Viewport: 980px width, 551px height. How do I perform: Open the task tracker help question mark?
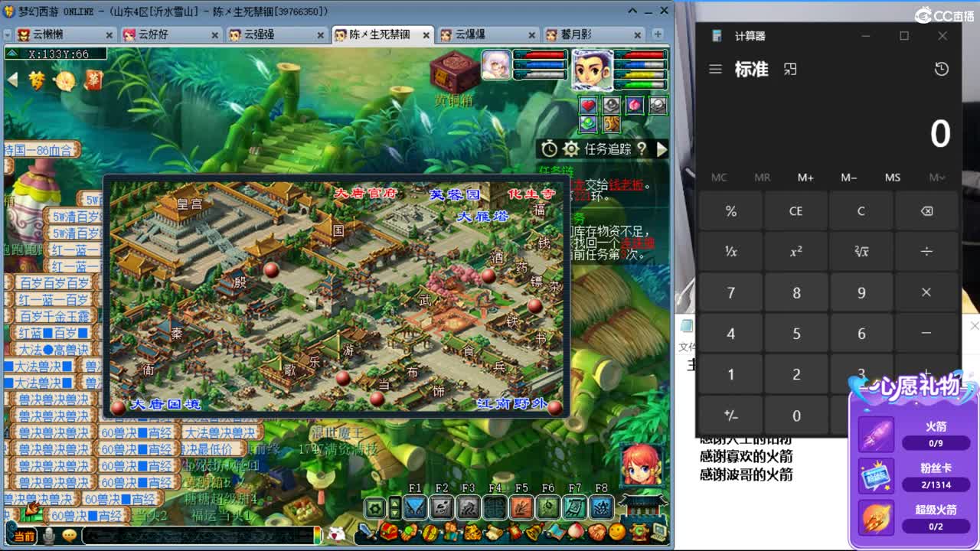[642, 148]
